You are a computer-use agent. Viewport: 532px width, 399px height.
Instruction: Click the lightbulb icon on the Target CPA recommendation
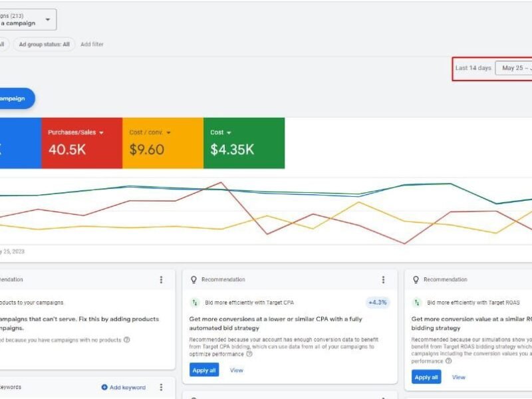point(194,280)
